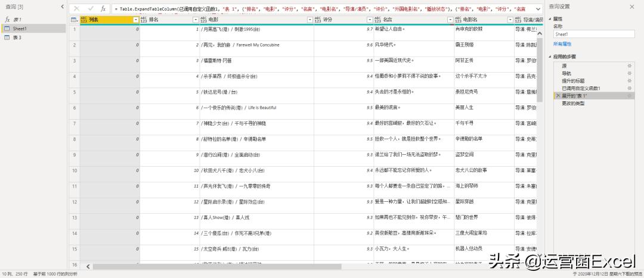Click the horizontal scrollbar left arrow
Image resolution: width=644 pixels, height=278 pixels.
click(x=87, y=267)
